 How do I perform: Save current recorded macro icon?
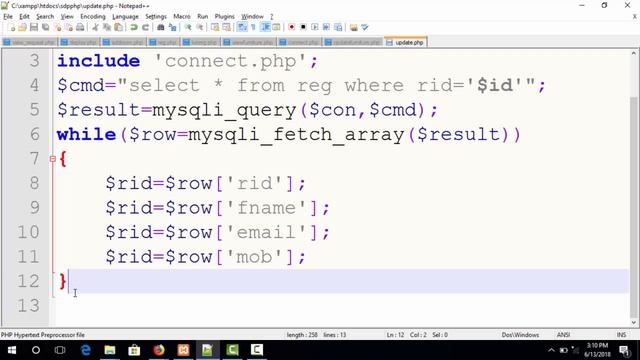[x=338, y=27]
